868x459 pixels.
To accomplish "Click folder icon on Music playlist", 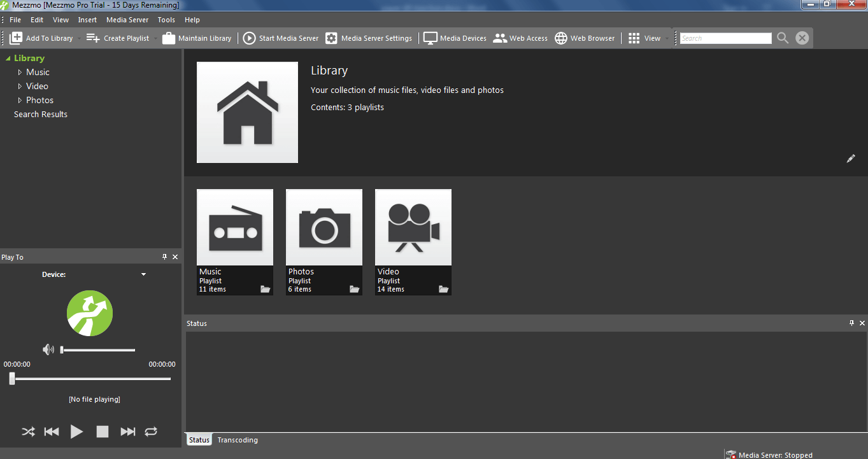I will [x=266, y=289].
